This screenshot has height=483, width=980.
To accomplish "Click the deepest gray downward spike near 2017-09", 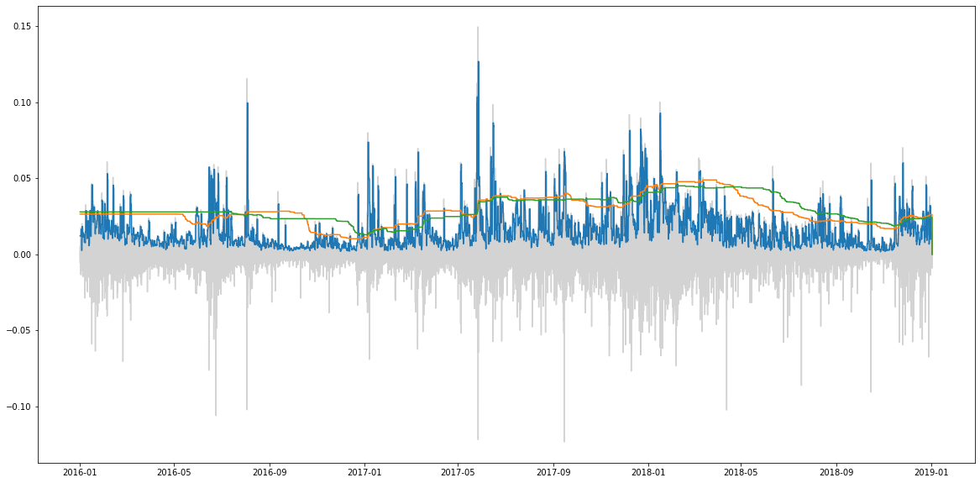I will [x=564, y=441].
